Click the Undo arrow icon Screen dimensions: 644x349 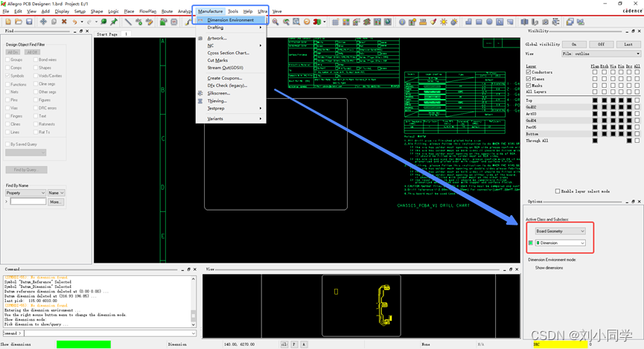pos(75,22)
